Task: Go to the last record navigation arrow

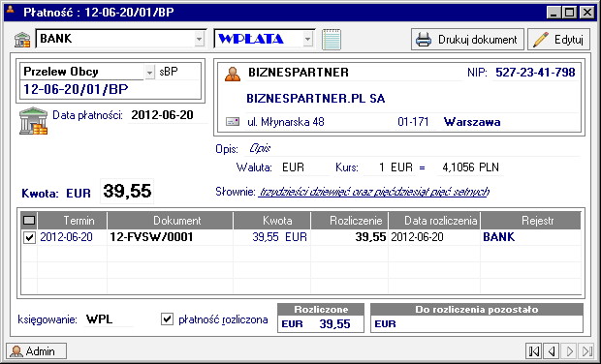Action: coord(586,351)
